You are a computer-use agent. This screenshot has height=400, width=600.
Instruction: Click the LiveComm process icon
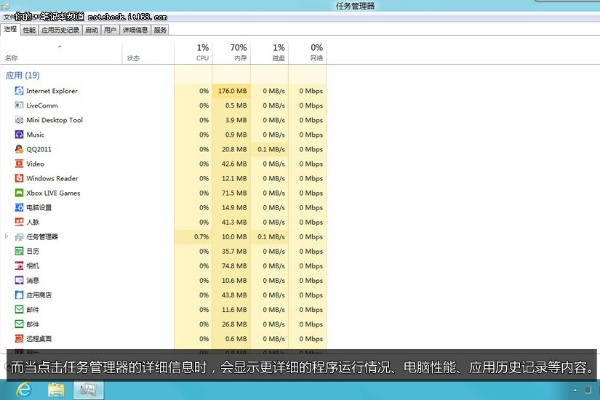[x=19, y=105]
